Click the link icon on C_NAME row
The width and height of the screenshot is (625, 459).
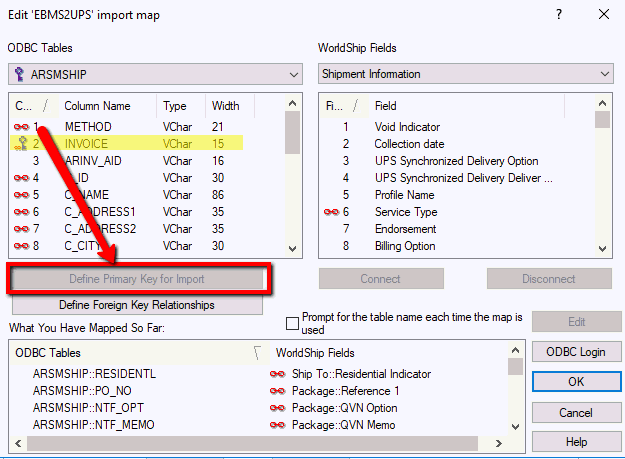point(21,195)
